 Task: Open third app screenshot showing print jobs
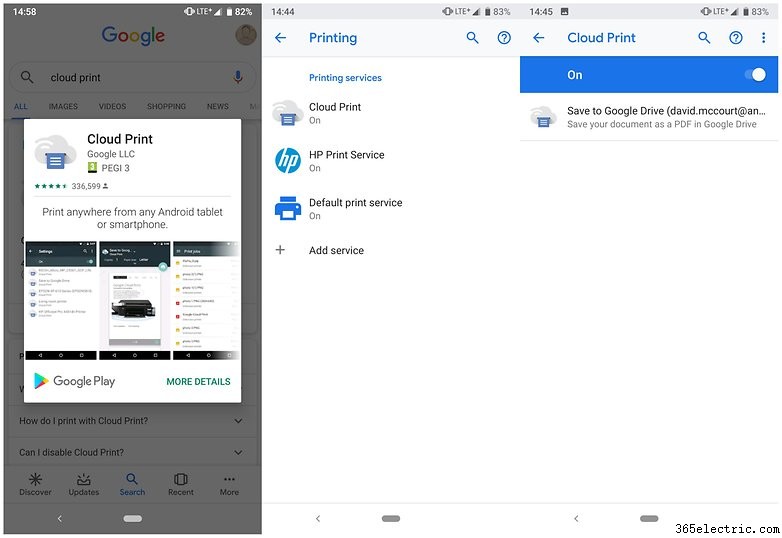point(206,300)
